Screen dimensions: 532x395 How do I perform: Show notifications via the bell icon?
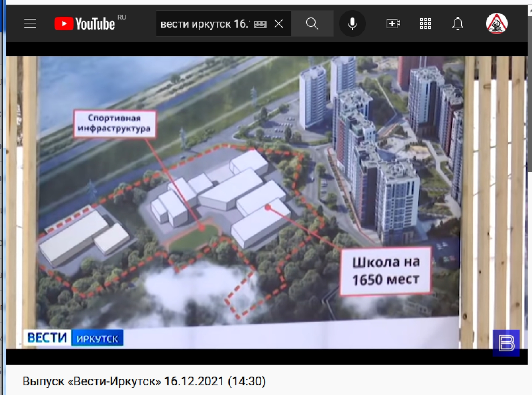coord(458,24)
